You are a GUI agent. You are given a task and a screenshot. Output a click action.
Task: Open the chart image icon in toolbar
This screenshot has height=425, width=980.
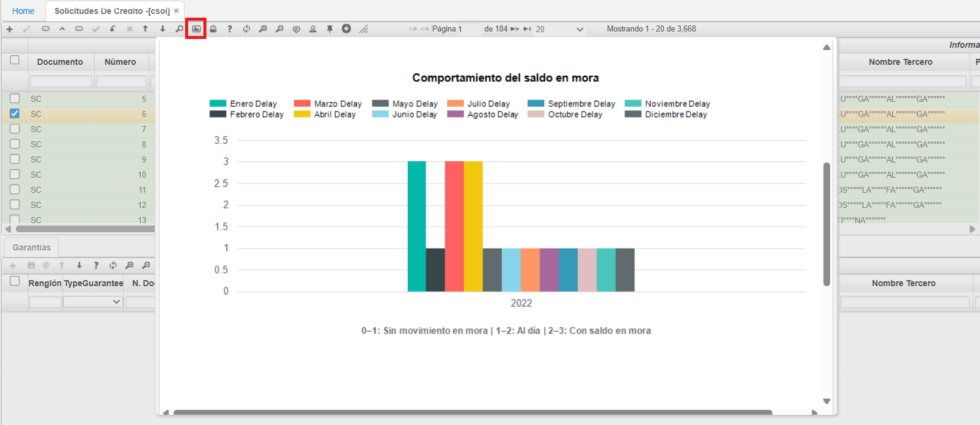pyautogui.click(x=196, y=29)
